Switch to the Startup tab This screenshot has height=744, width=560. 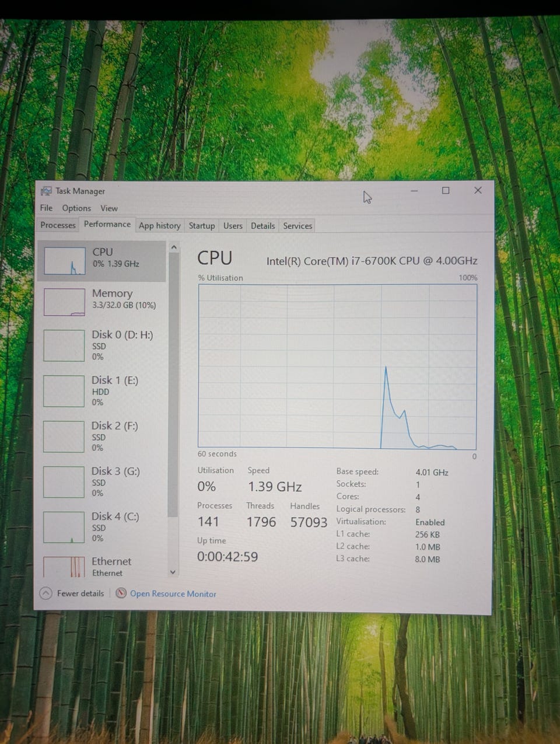tap(202, 226)
